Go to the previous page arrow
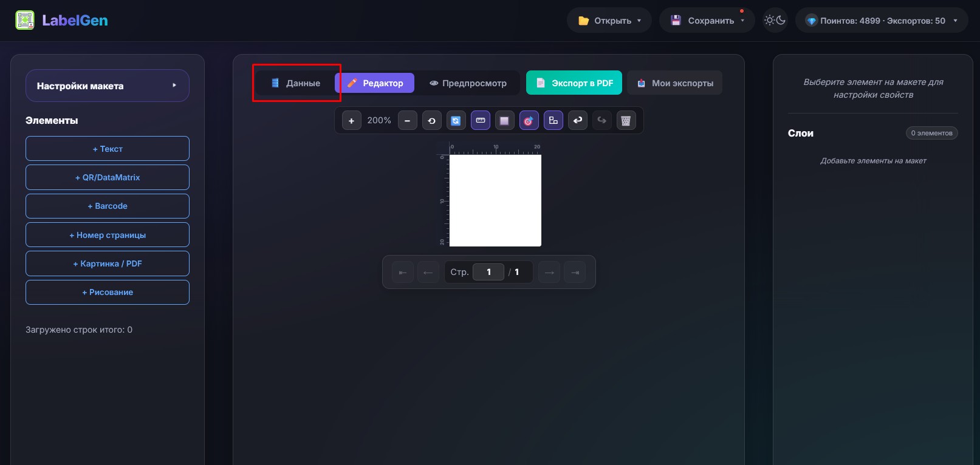 pyautogui.click(x=428, y=273)
